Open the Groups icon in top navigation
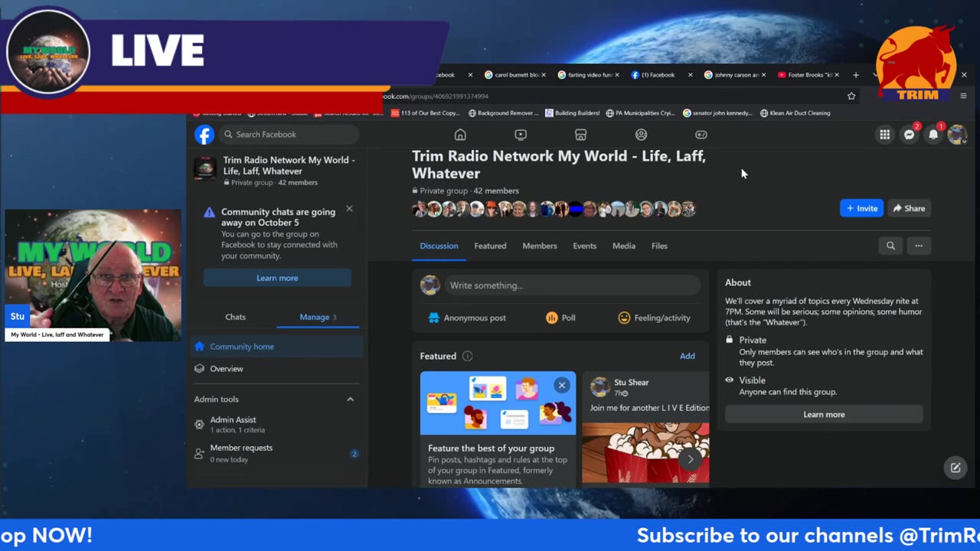This screenshot has width=980, height=551. pos(642,135)
